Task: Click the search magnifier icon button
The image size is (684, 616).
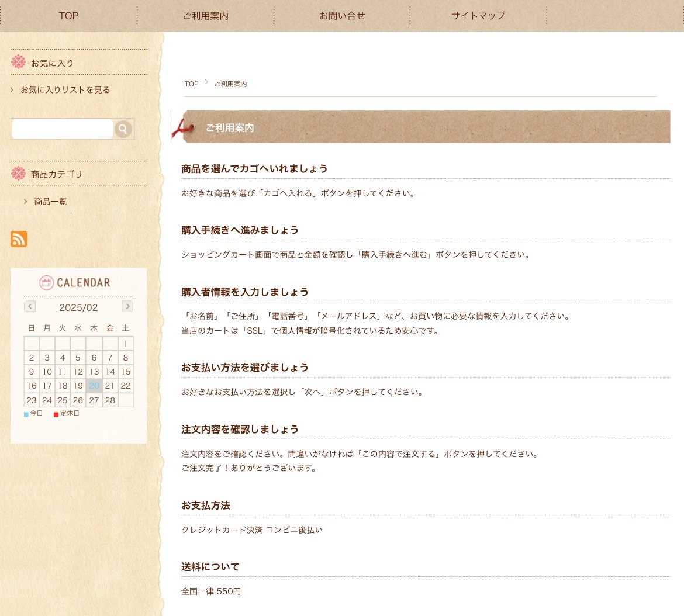Action: 123,129
